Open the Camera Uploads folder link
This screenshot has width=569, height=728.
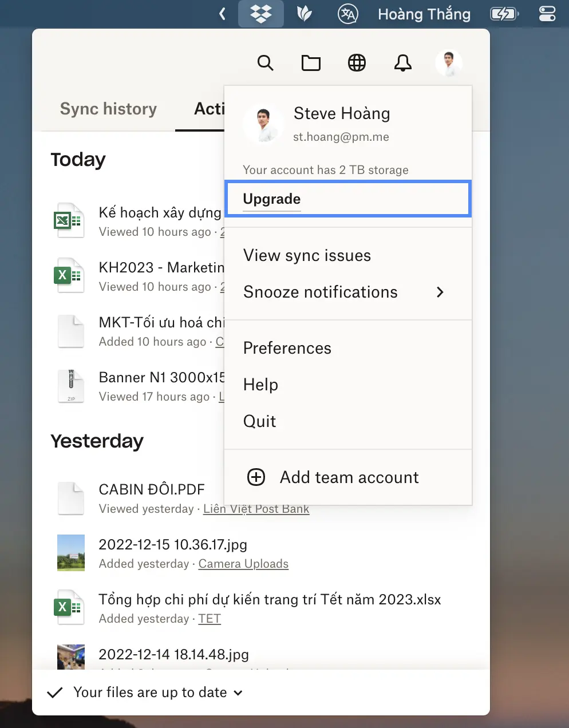point(243,564)
